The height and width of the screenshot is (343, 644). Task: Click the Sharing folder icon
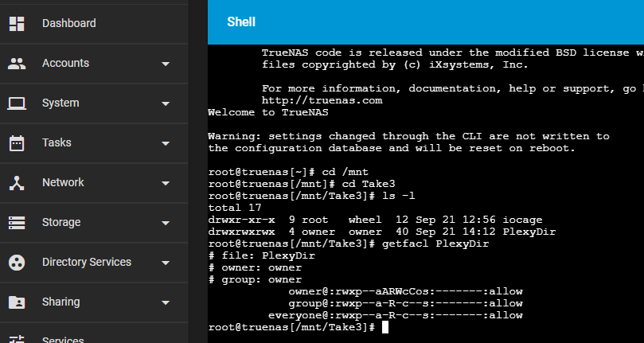tap(17, 302)
